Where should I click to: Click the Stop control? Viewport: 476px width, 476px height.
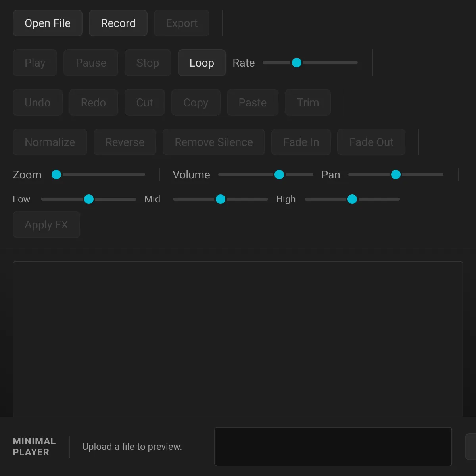(x=148, y=63)
